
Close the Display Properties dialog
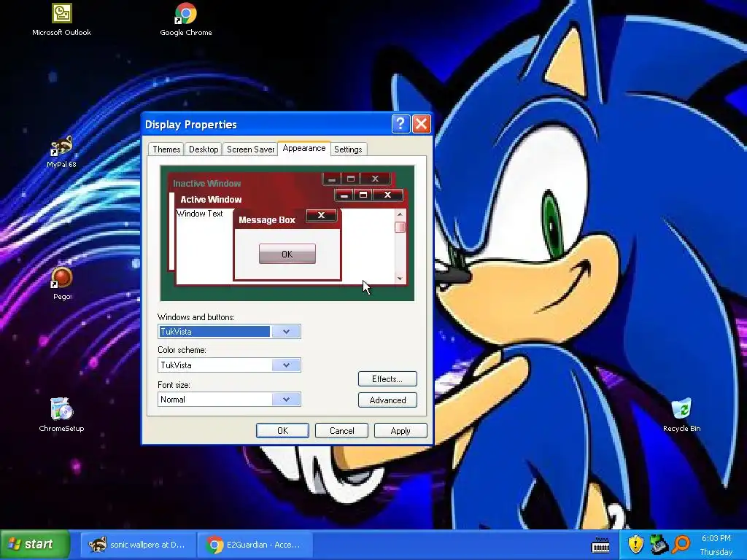tap(421, 124)
